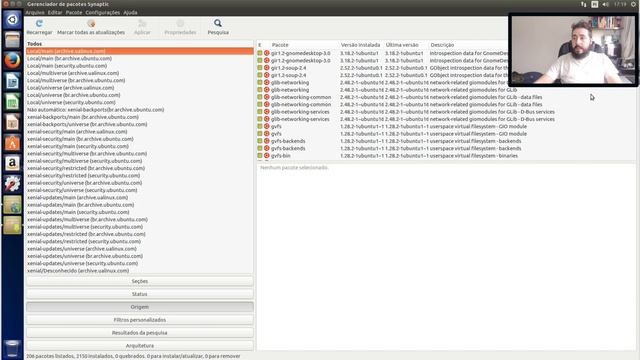This screenshot has width=640, height=360.
Task: Open System Settings wrench-gear launcher icon
Action: 12,184
